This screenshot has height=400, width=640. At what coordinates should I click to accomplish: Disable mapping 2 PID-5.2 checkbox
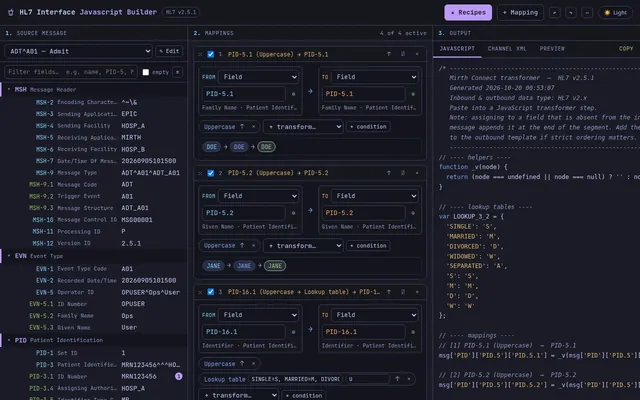click(211, 173)
